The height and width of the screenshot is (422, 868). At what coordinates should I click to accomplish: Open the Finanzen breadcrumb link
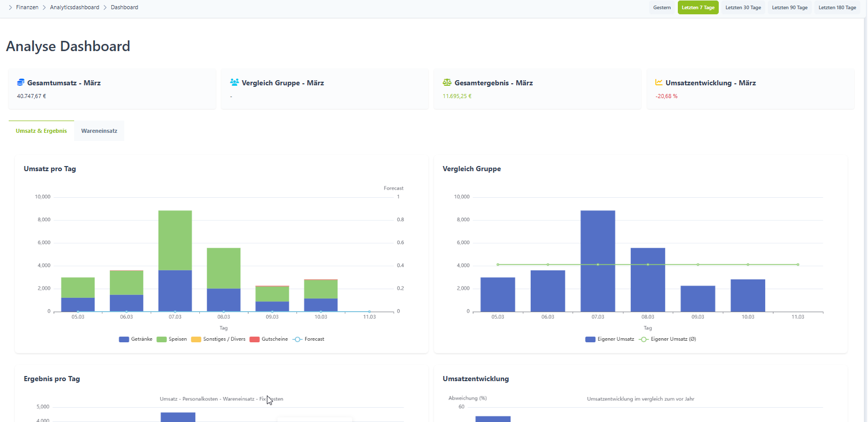point(27,7)
